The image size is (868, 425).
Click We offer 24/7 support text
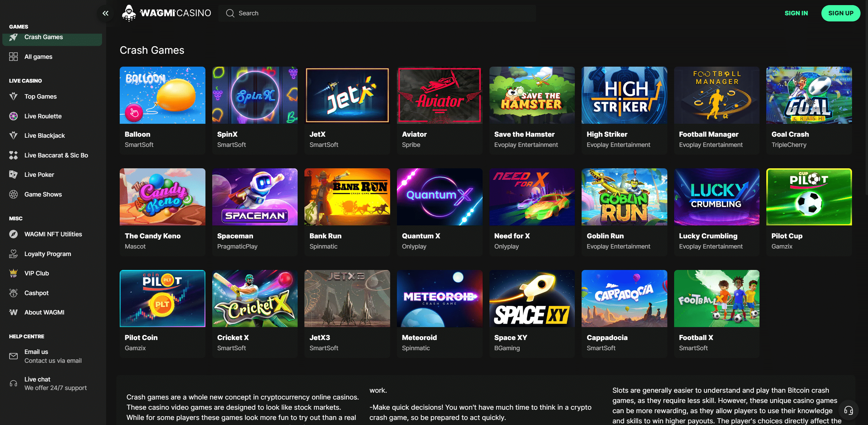point(55,388)
